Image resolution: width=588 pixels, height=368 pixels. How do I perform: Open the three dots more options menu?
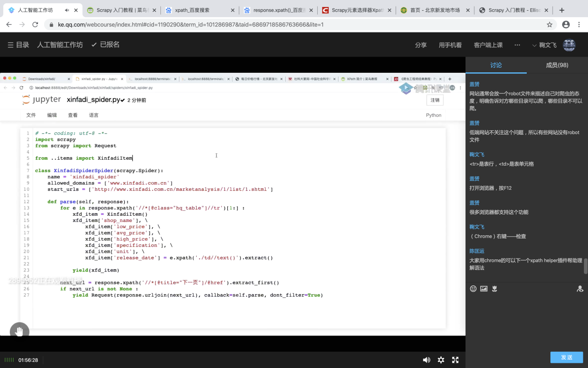point(517,45)
